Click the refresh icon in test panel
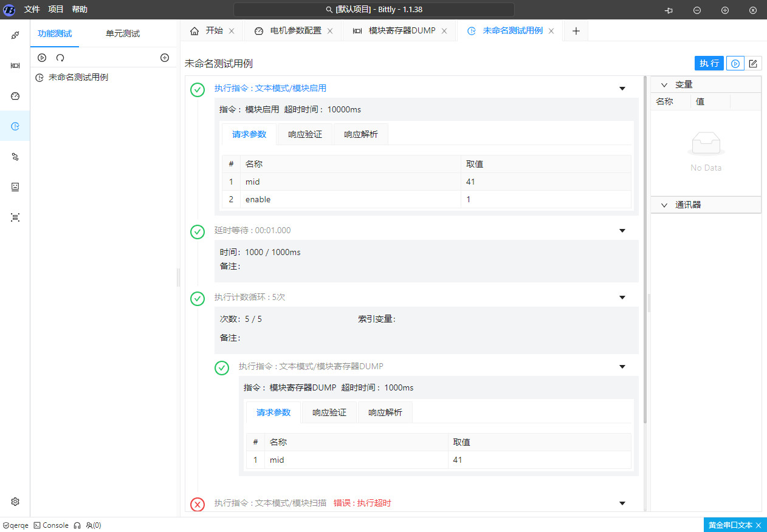The width and height of the screenshot is (767, 532). (x=60, y=58)
